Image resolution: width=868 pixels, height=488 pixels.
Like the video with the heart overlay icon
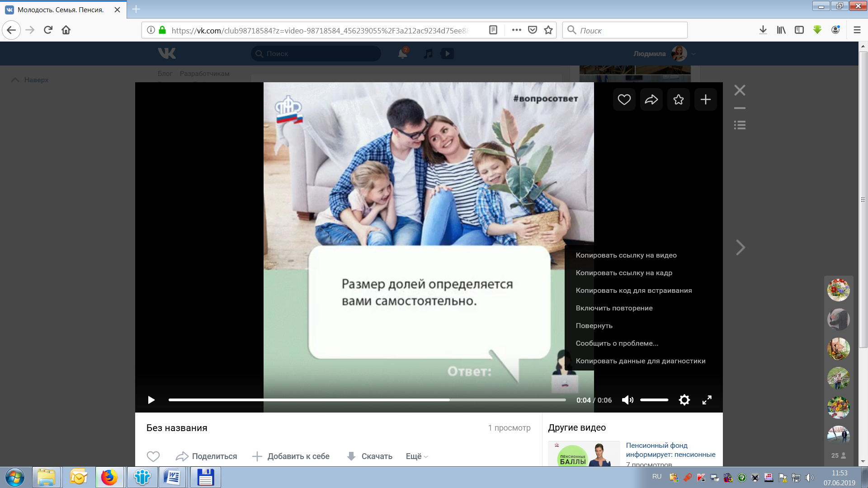pos(624,99)
